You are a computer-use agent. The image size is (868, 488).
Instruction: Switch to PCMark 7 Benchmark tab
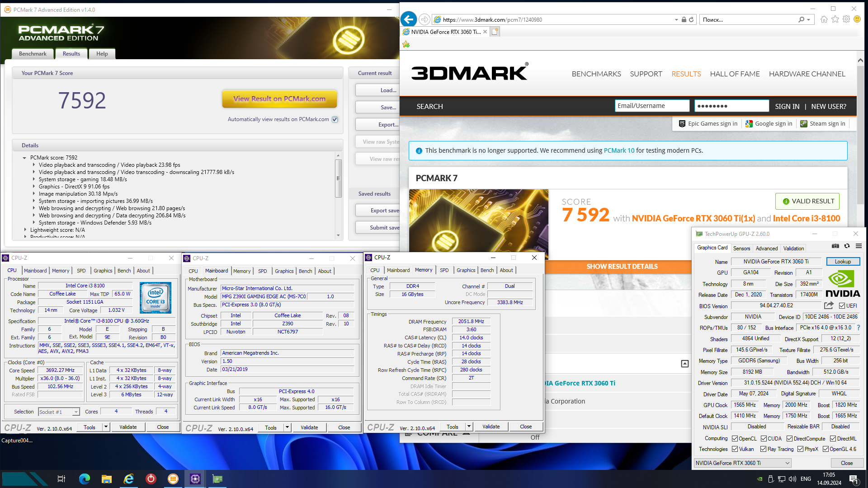point(33,54)
